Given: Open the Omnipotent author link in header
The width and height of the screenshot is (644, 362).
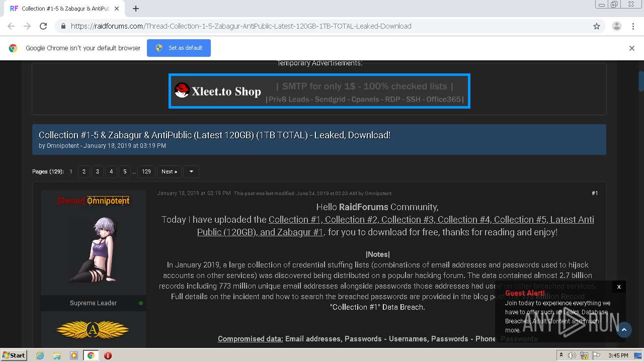Looking at the screenshot, I should point(63,146).
